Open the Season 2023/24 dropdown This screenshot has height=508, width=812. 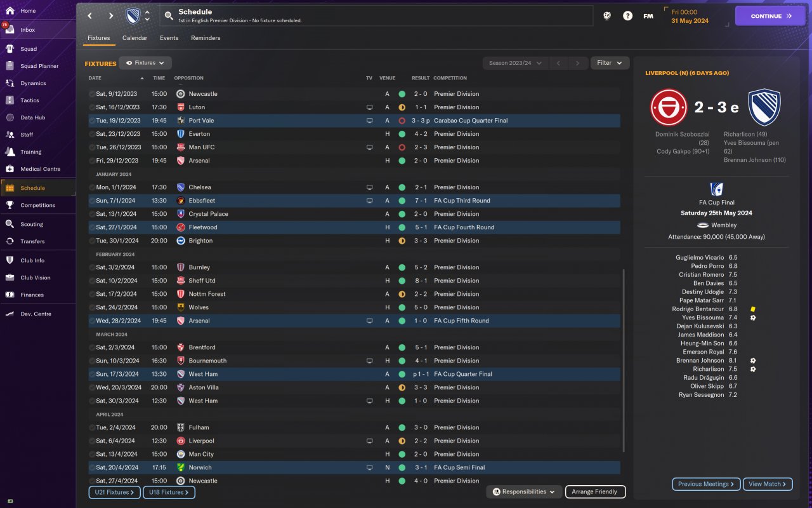[x=516, y=63]
